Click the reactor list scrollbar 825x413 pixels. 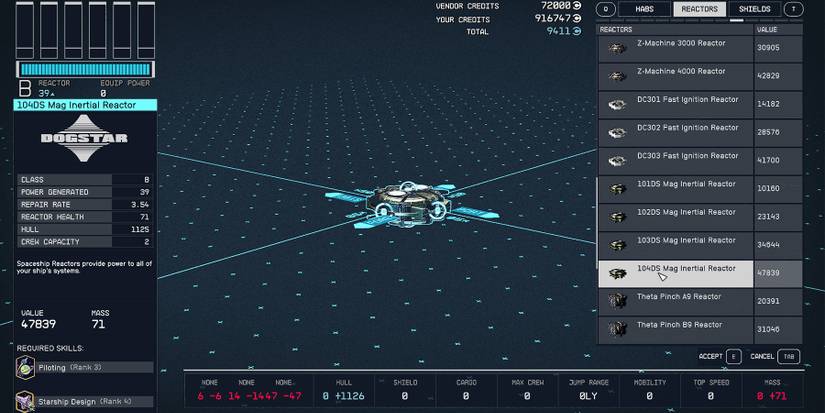click(596, 221)
